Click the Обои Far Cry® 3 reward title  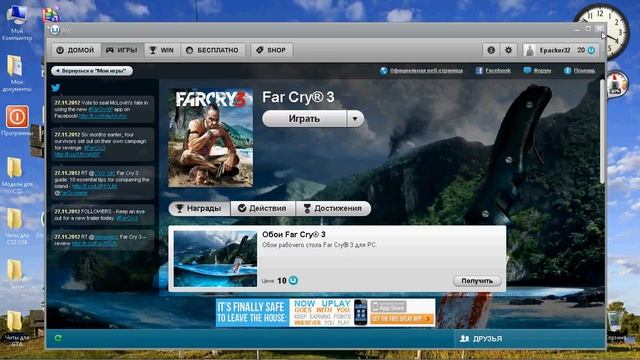[294, 234]
